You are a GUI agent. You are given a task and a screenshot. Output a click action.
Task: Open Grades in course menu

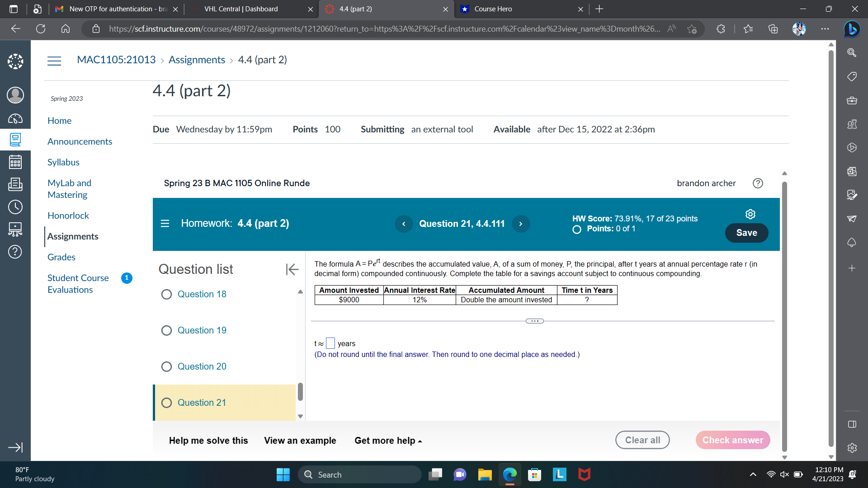click(61, 257)
